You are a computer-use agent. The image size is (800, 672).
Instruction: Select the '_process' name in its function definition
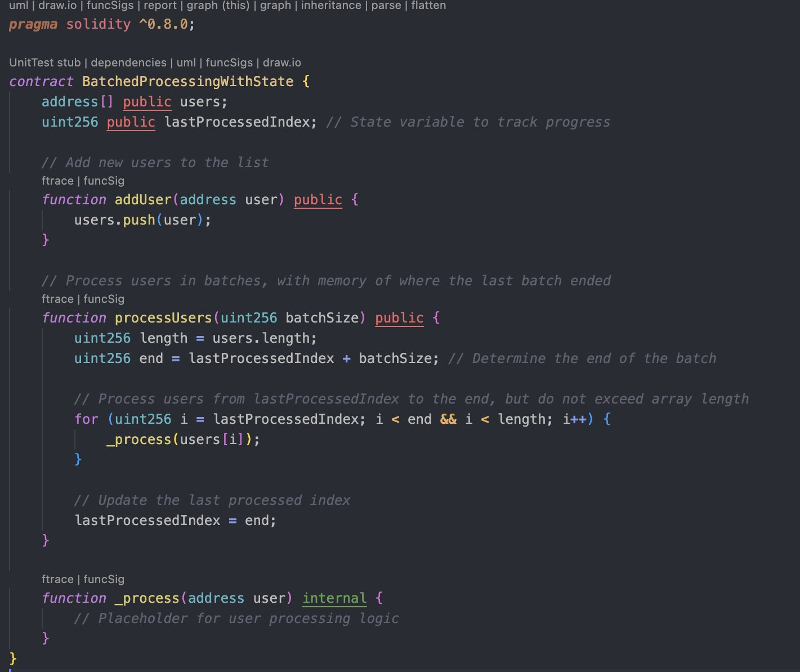[x=147, y=598]
